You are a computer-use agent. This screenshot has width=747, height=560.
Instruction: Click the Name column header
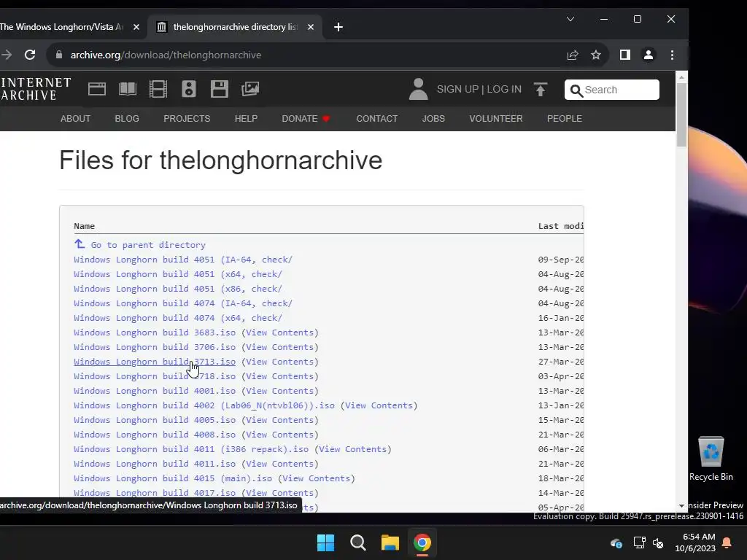(x=85, y=226)
